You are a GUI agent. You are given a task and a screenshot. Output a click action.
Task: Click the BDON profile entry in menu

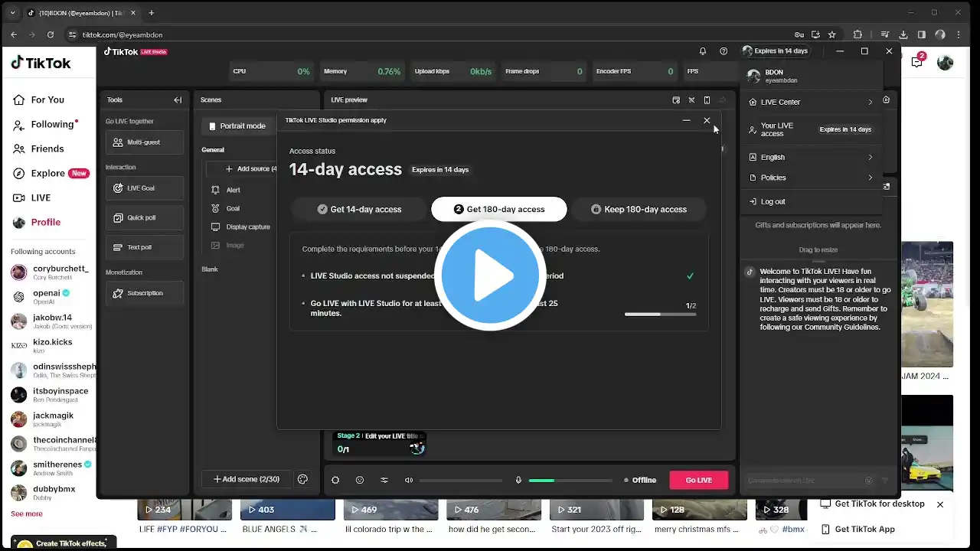[x=811, y=76]
